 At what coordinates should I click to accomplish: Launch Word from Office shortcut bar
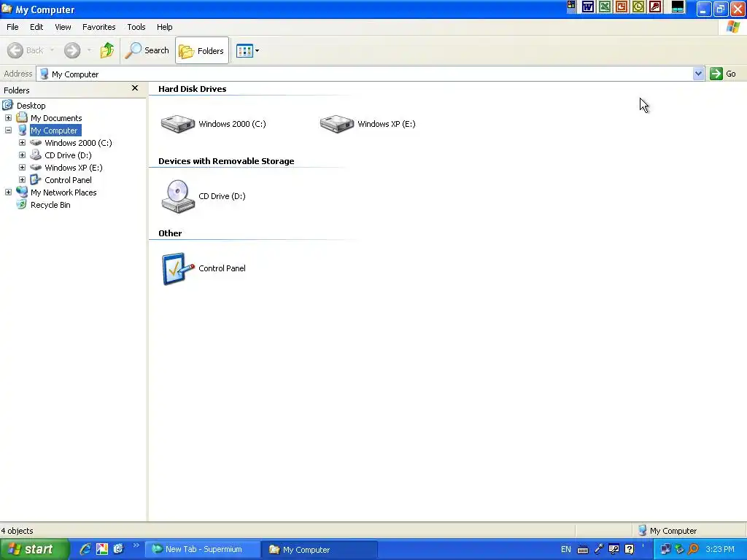click(x=588, y=7)
